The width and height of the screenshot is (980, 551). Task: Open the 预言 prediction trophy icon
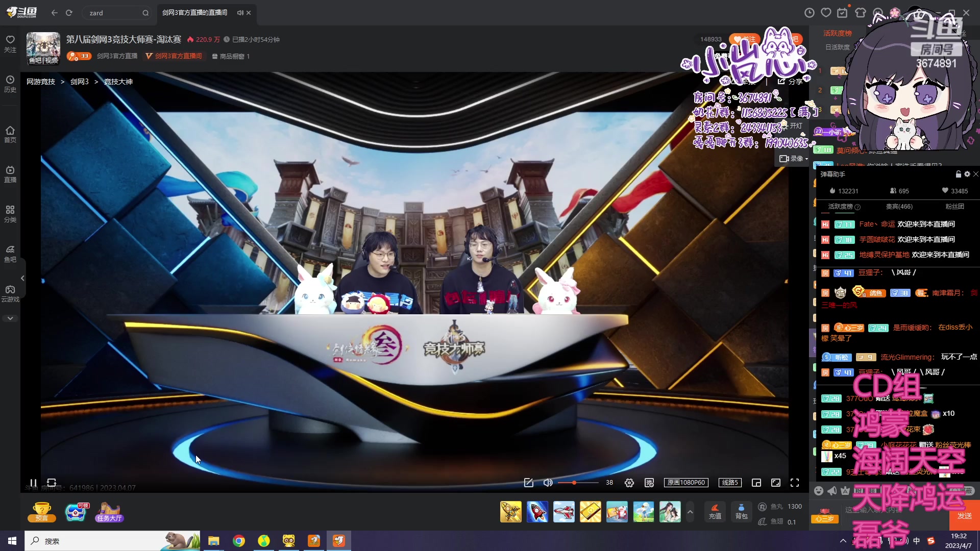[x=42, y=512]
